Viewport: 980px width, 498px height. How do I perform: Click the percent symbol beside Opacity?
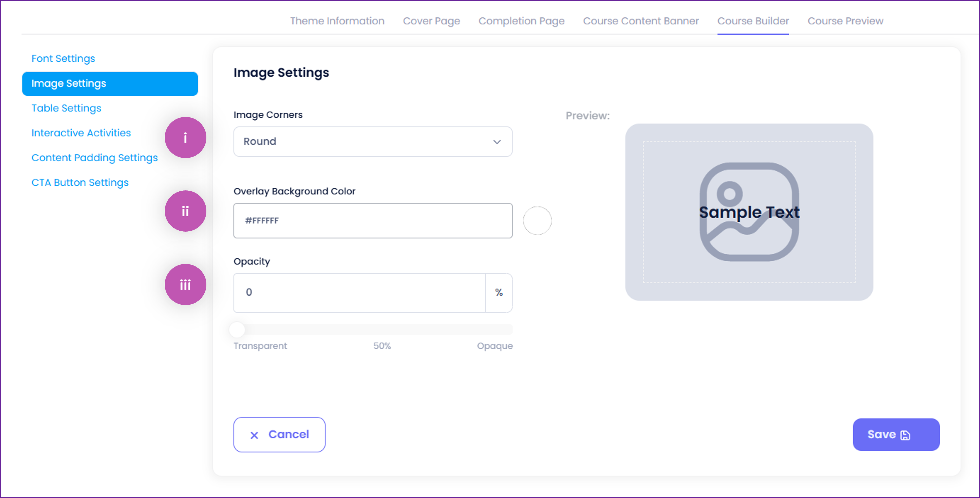point(499,292)
